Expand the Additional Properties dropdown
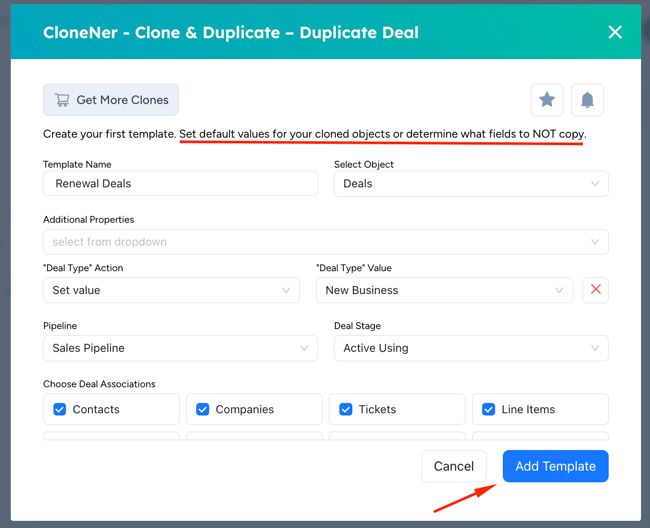This screenshot has height=528, width=650. [325, 242]
